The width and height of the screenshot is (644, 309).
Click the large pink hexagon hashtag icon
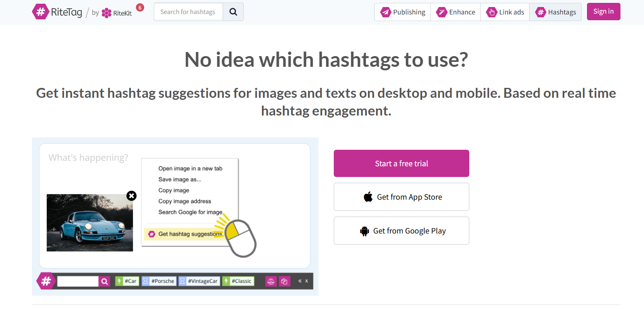point(46,281)
